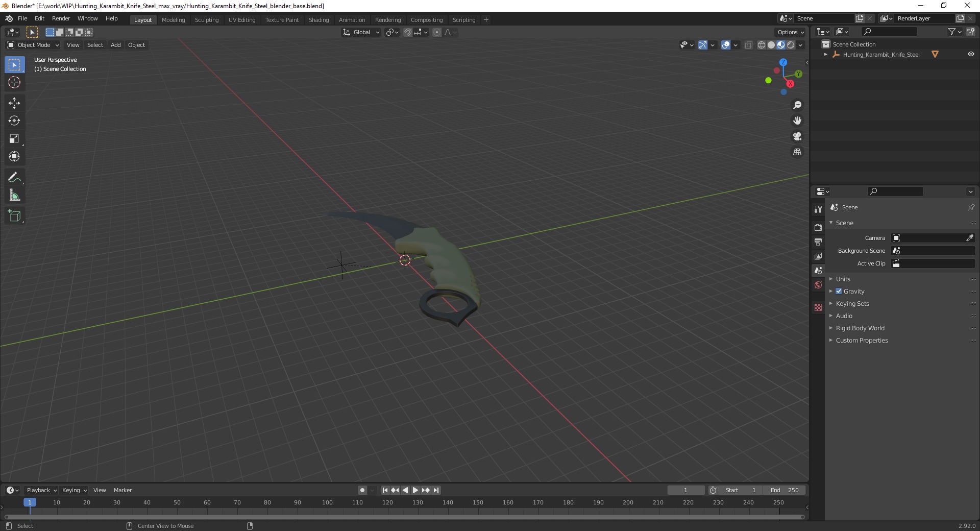
Task: Pick the Measure ruler tool
Action: tap(14, 196)
